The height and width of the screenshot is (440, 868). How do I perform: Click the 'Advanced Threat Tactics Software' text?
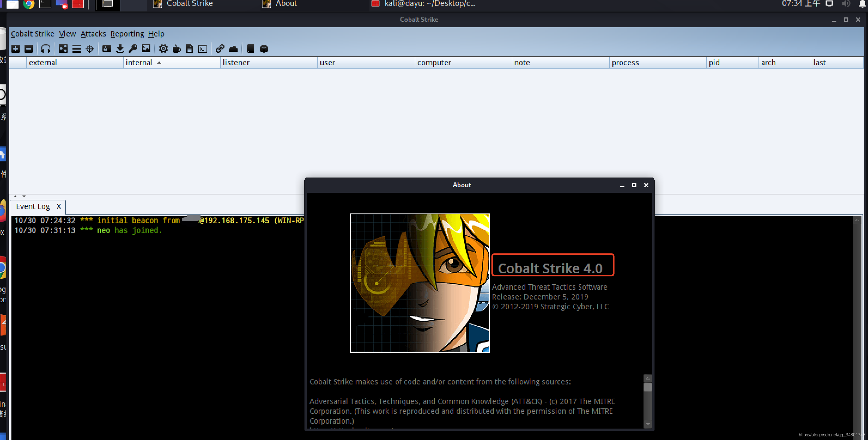coord(550,287)
